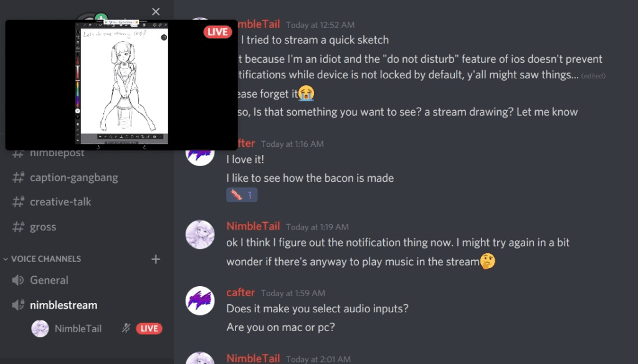Click LIVE badge next to NimbleTail in voice
Screen dimensions: 638x364
point(149,329)
